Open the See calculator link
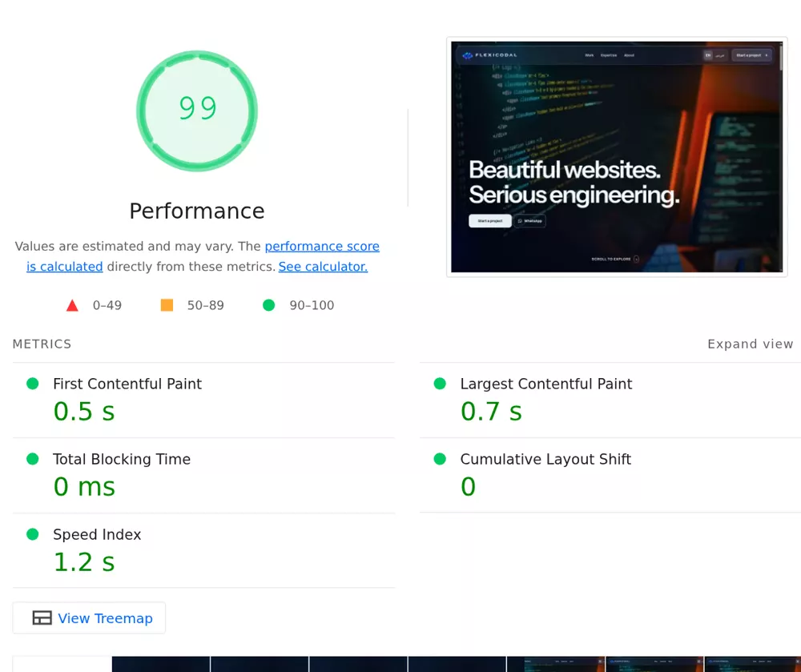Image resolution: width=801 pixels, height=672 pixels. [323, 267]
